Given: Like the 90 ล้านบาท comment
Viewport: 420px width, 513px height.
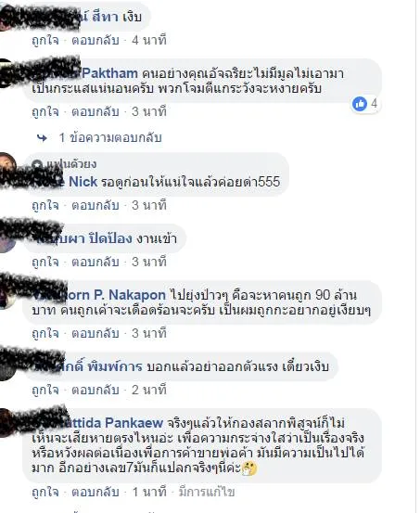Looking at the screenshot, I should coord(45,333).
